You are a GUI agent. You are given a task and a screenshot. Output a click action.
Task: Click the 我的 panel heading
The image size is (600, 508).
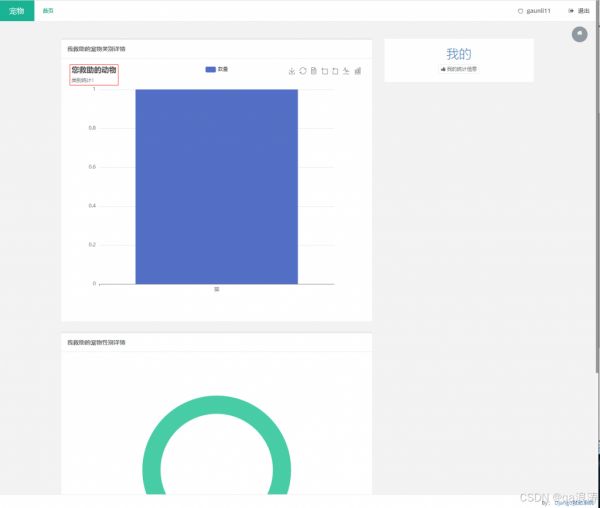(458, 54)
